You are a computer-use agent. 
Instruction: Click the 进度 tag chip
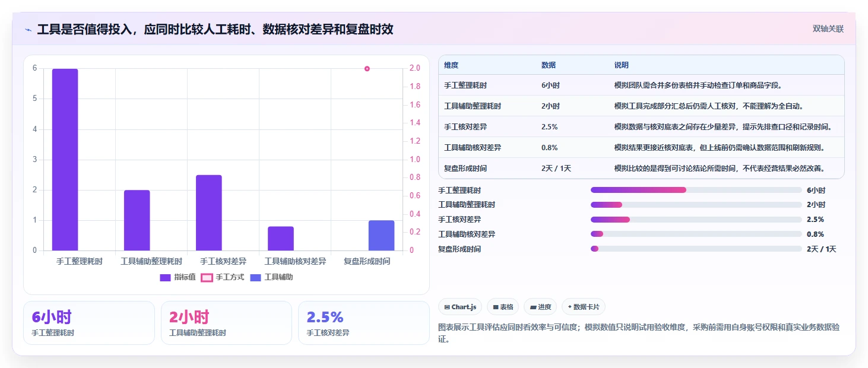click(x=540, y=307)
